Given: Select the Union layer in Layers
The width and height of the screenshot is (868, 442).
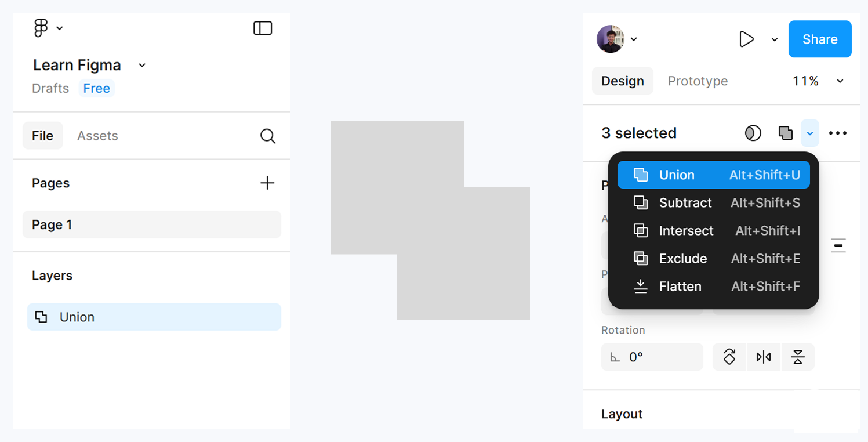Looking at the screenshot, I should tap(154, 317).
